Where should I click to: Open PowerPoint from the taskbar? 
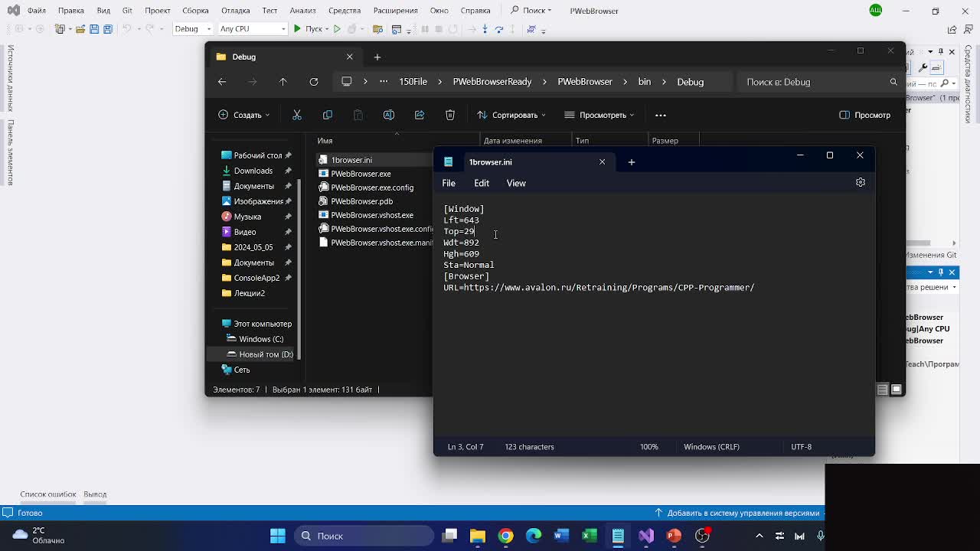click(674, 536)
